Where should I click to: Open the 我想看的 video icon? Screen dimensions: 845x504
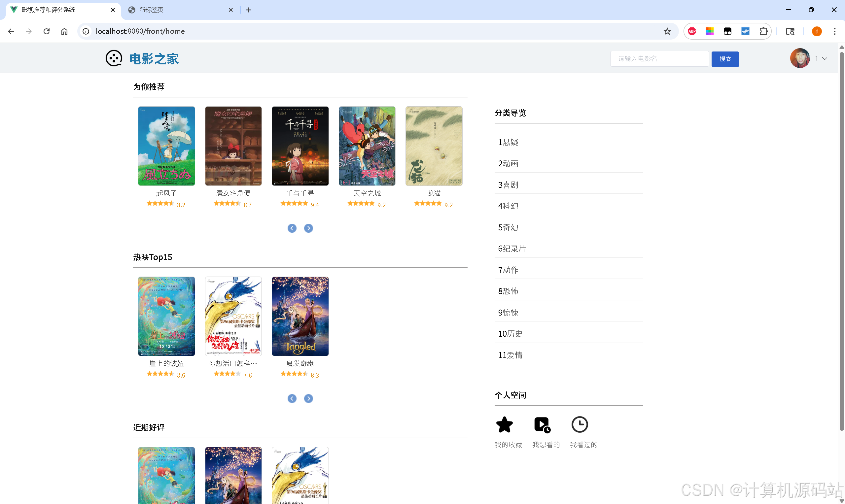pyautogui.click(x=542, y=424)
